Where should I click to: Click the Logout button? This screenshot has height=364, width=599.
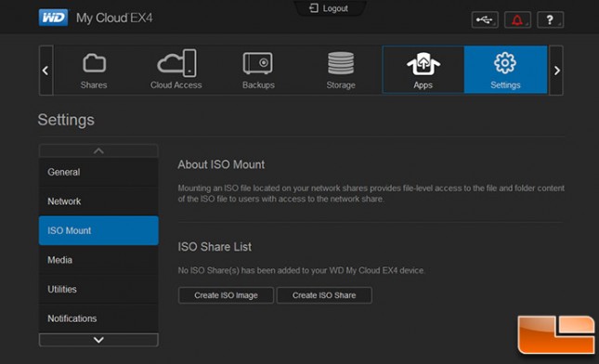[x=329, y=8]
